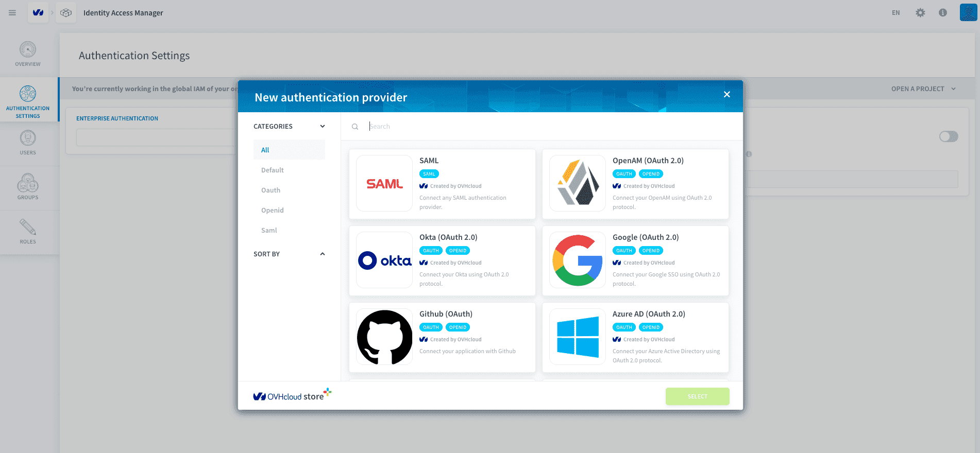Open the Open a Project dropdown
Image resolution: width=980 pixels, height=453 pixels.
[x=923, y=89]
